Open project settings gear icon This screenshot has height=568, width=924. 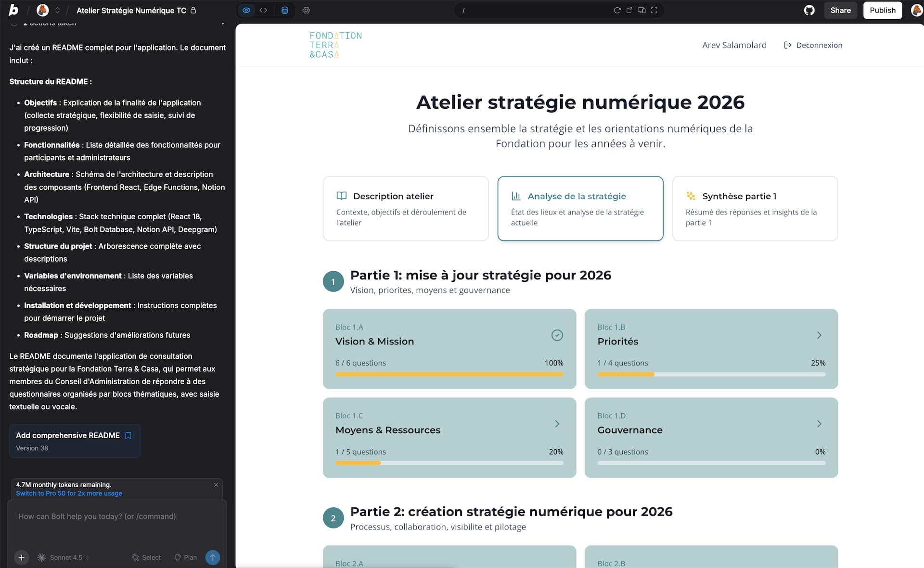tap(306, 10)
